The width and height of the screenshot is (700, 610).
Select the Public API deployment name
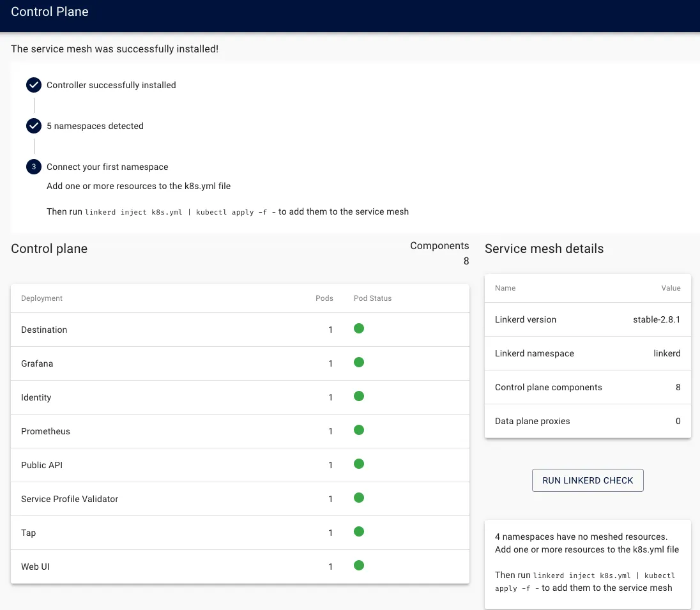point(42,465)
